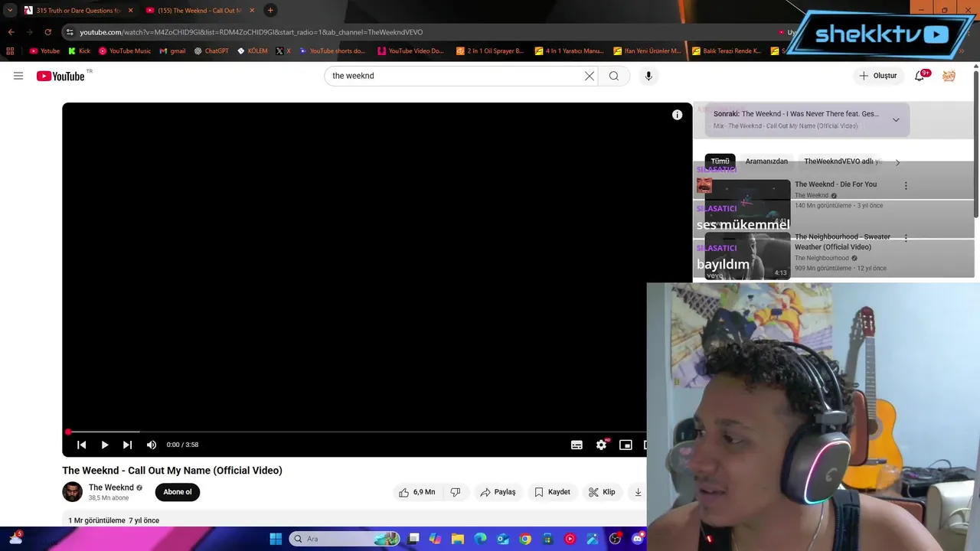Open the account avatar menu
Viewport: 980px width, 551px height.
[949, 76]
